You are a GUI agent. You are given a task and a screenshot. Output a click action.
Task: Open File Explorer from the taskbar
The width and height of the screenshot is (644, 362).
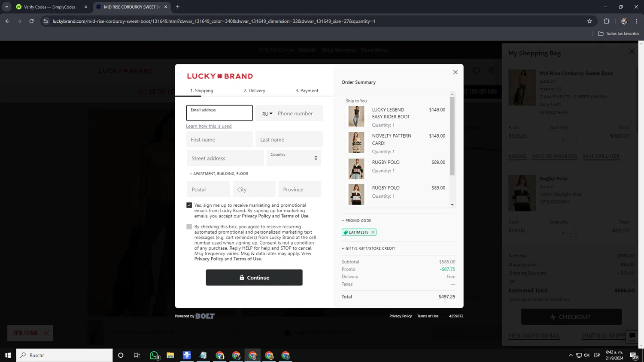(170, 355)
